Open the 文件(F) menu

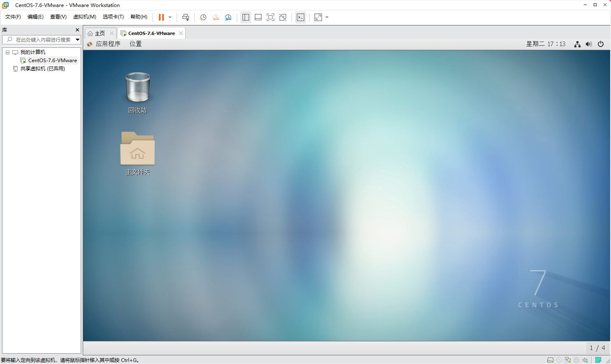pos(13,17)
